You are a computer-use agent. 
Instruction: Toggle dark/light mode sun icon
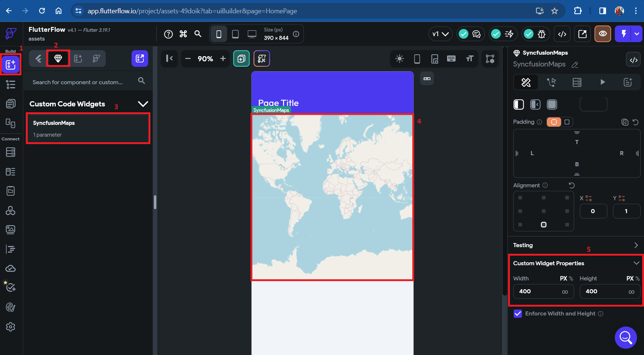399,59
